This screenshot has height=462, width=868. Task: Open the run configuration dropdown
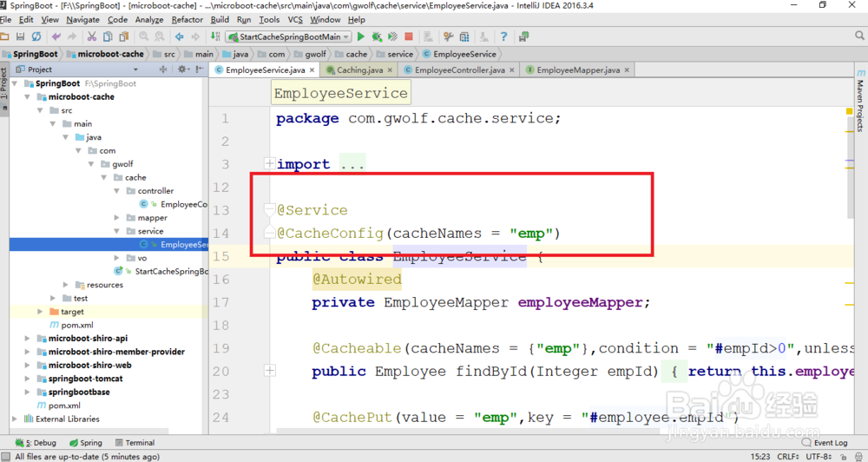[x=288, y=36]
